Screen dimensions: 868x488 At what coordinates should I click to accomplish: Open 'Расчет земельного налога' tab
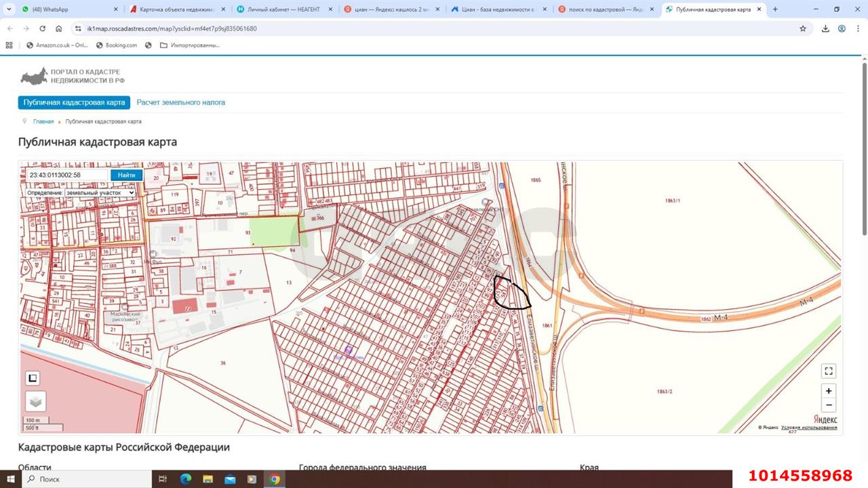coord(180,102)
